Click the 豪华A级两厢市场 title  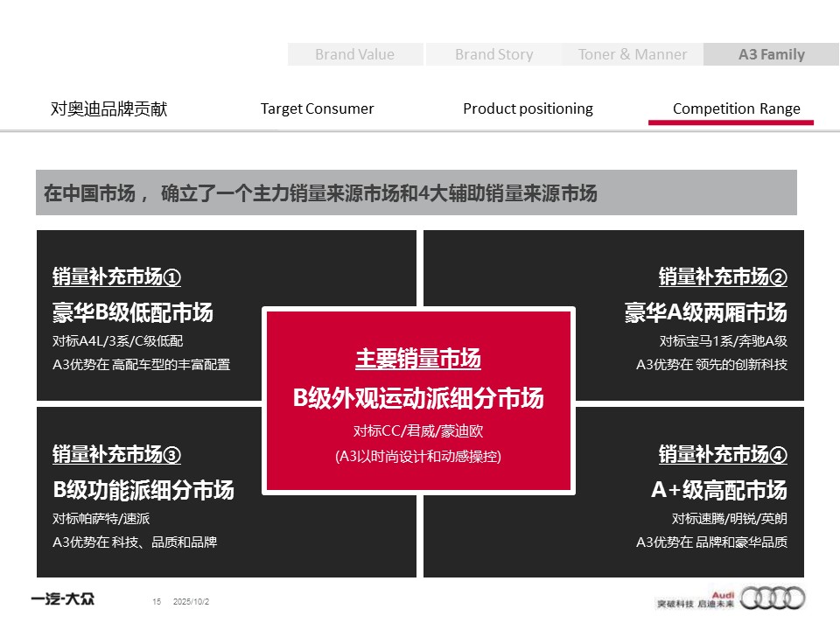point(705,312)
